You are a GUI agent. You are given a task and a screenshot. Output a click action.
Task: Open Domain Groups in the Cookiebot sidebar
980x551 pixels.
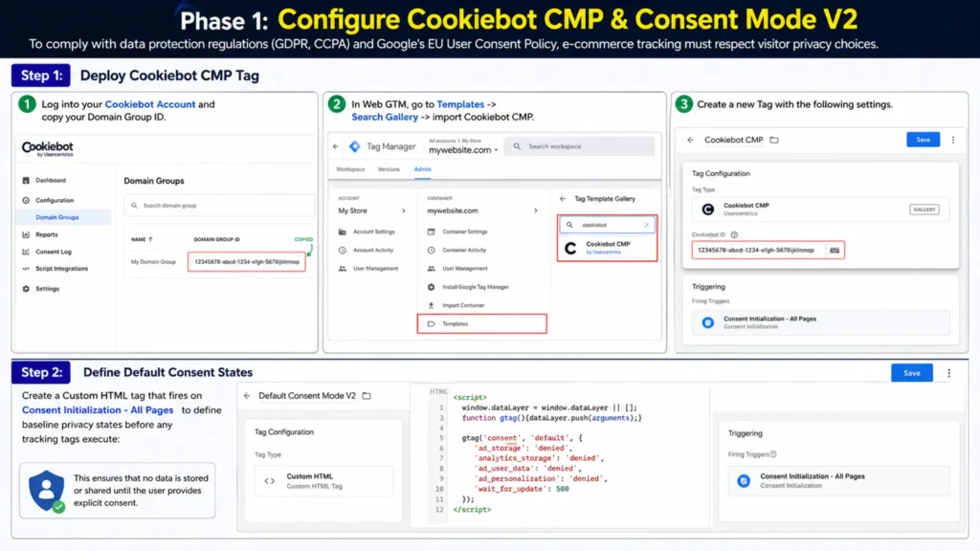point(56,217)
